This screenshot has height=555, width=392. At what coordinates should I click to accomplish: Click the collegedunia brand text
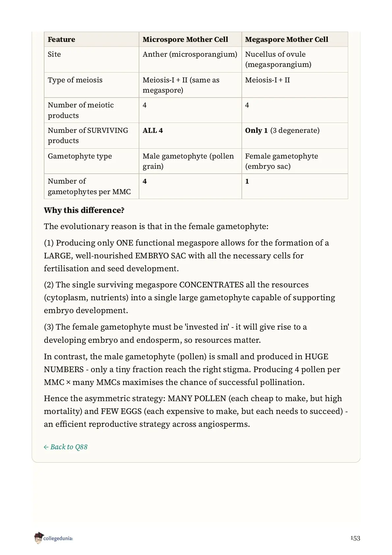pos(58,539)
